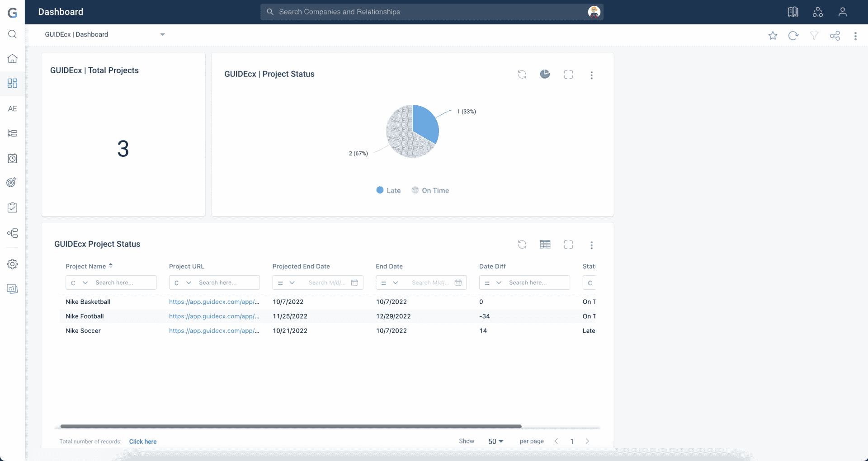Open the AE sidebar item
868x461 pixels.
pos(13,108)
